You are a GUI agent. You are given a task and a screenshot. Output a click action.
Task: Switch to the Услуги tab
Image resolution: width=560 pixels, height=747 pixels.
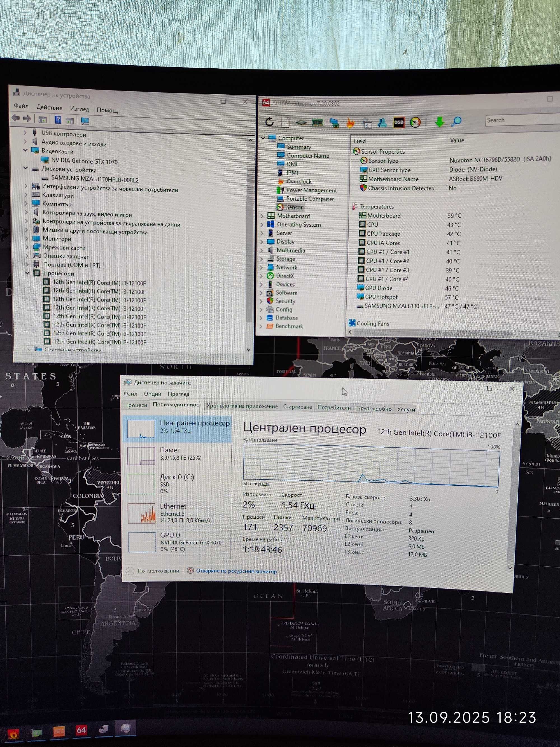point(406,409)
